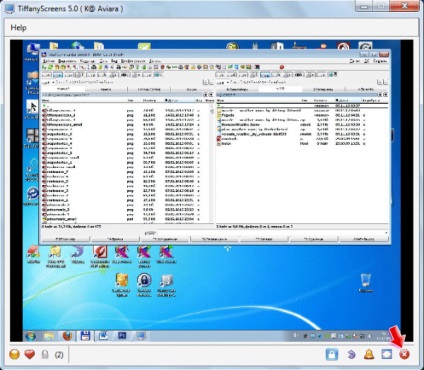Click the red record dot in remote toolbar
This screenshot has width=424, height=370.
coord(282,67)
